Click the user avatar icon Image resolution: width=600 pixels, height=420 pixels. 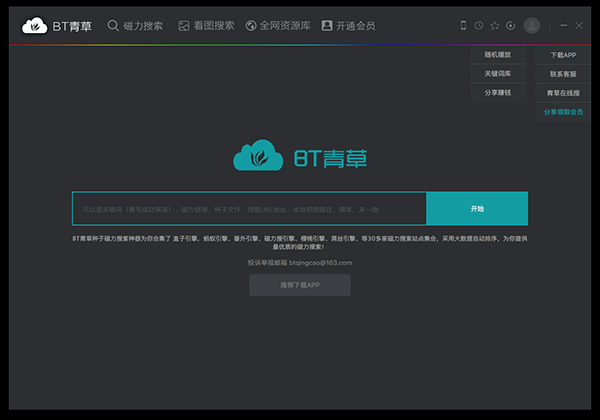[532, 26]
